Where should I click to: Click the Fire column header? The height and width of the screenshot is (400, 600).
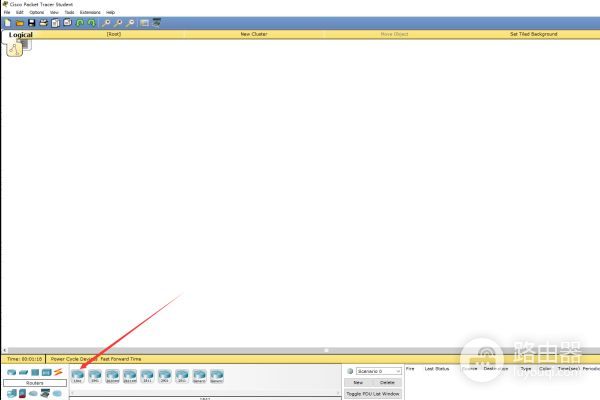[x=410, y=369]
